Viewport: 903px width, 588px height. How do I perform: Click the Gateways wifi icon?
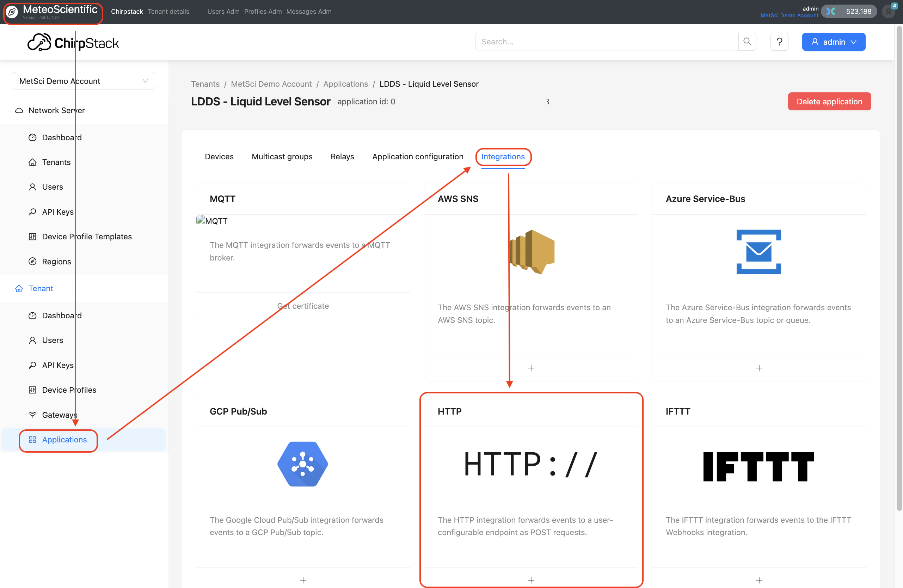point(33,415)
